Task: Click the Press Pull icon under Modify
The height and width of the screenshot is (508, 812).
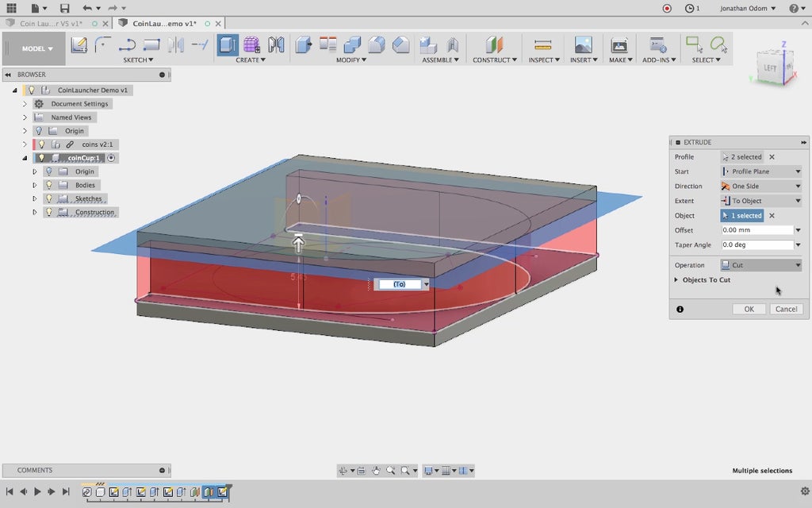Action: 303,45
